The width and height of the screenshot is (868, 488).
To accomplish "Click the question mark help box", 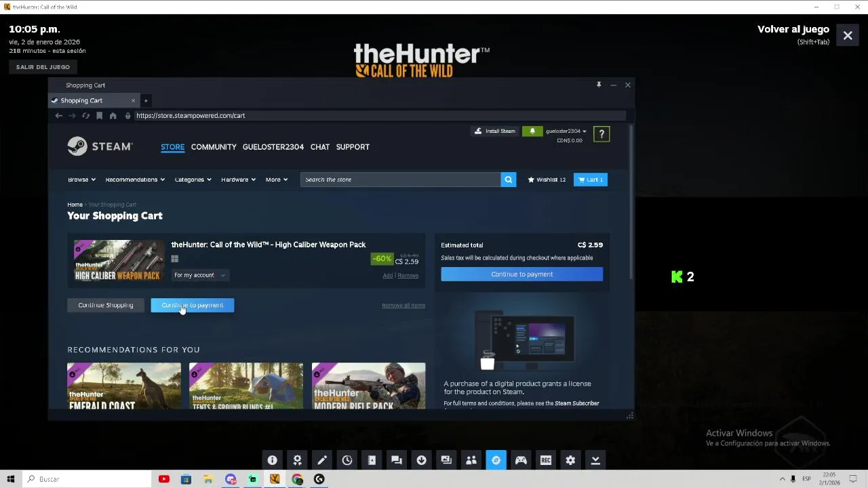I will coord(601,134).
